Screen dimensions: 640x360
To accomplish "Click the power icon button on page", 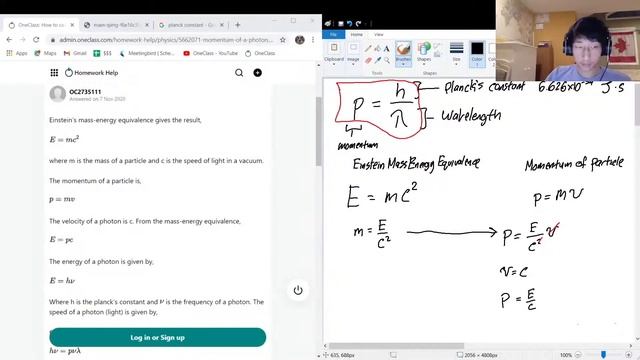I will pyautogui.click(x=298, y=290).
